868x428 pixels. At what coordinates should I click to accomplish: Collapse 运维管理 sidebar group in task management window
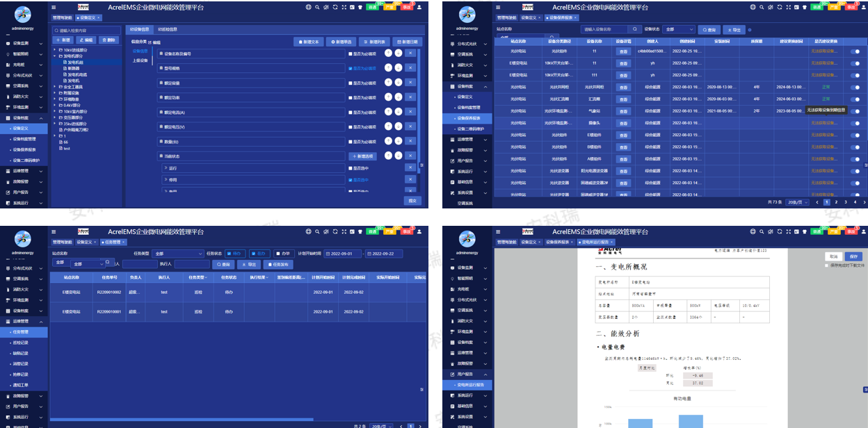point(25,322)
